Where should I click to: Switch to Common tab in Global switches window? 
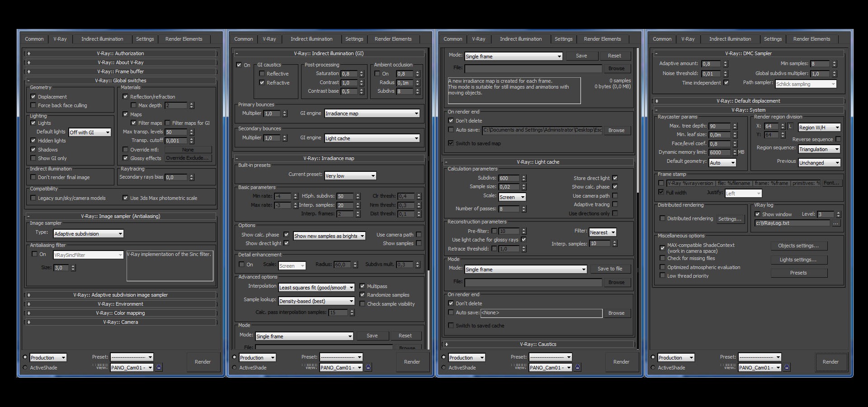tap(34, 39)
